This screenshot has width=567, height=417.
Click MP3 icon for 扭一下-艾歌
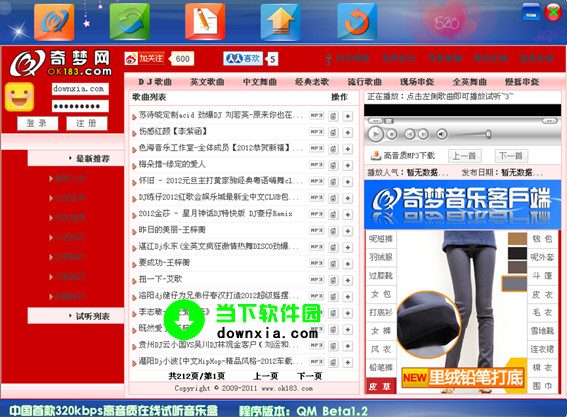[x=316, y=279]
